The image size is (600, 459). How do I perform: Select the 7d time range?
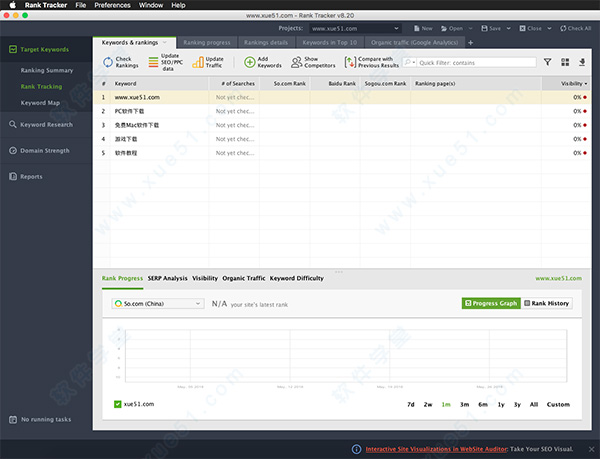click(x=411, y=404)
